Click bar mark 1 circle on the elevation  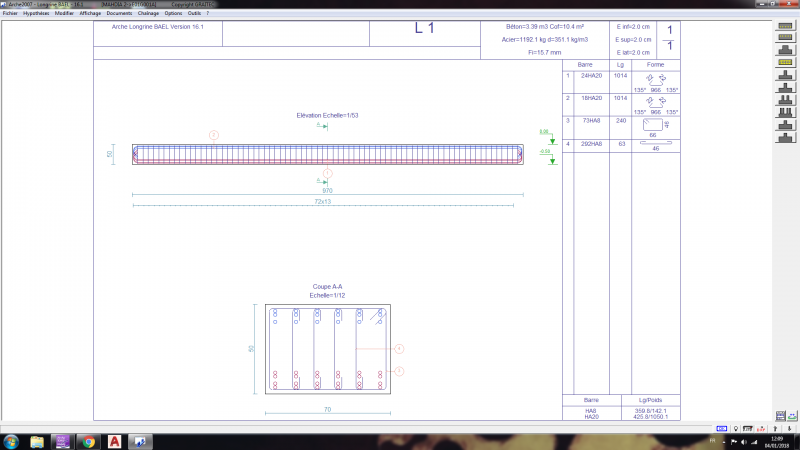(x=328, y=173)
